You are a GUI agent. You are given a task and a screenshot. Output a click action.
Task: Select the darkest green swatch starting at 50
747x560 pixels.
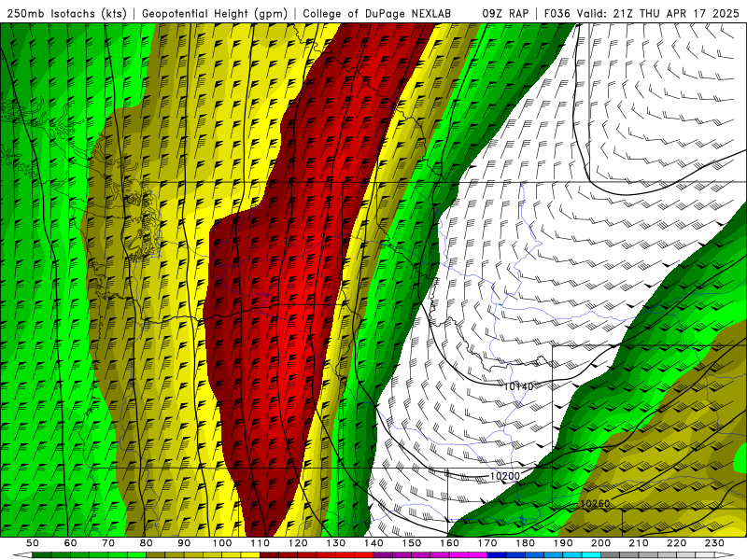(x=42, y=555)
